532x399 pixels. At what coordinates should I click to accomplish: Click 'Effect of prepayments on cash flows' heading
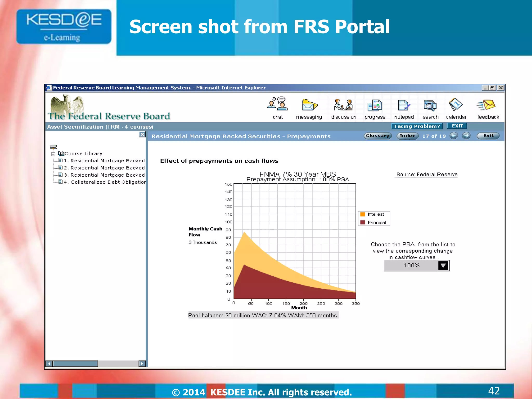coord(219,161)
